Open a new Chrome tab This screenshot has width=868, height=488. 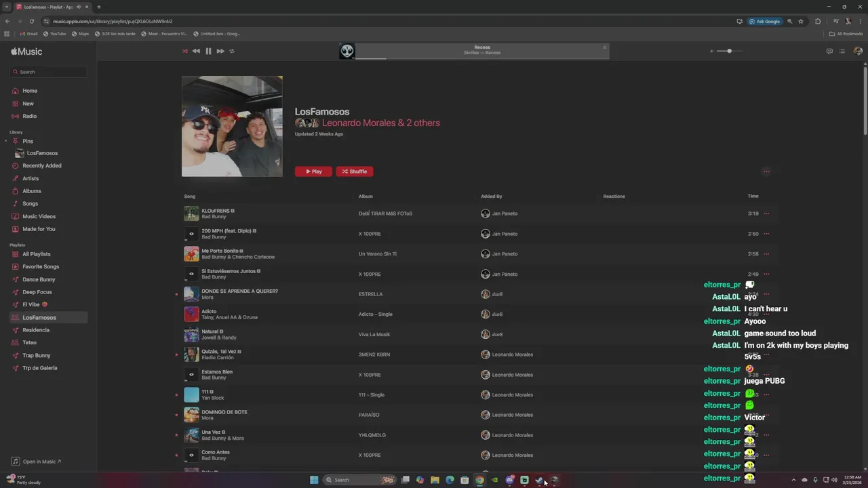coord(98,7)
